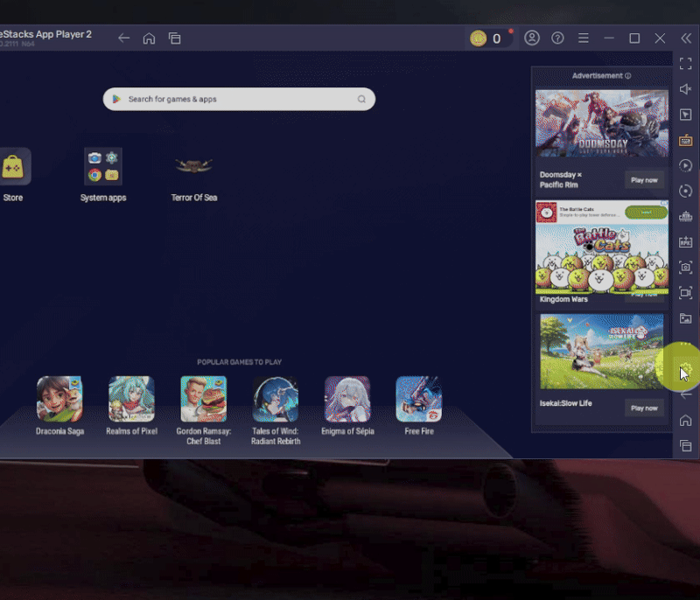
Task: Start screen recording from sidebar
Action: 686,293
